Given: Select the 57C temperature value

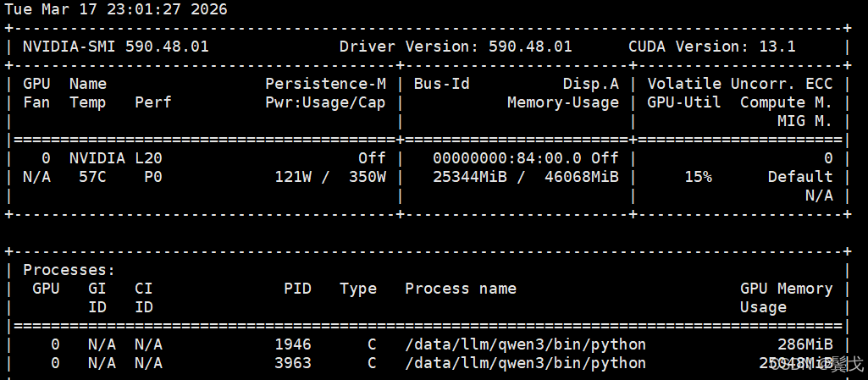Looking at the screenshot, I should [92, 177].
